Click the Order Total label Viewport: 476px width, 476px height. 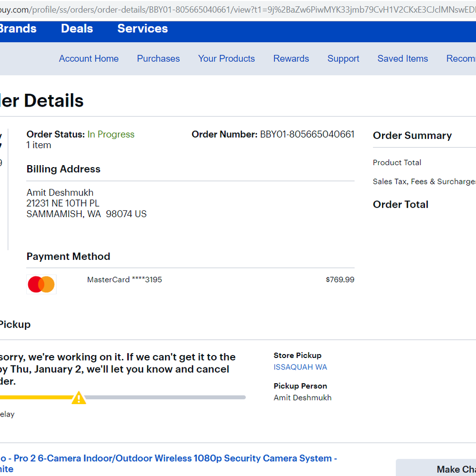point(400,204)
